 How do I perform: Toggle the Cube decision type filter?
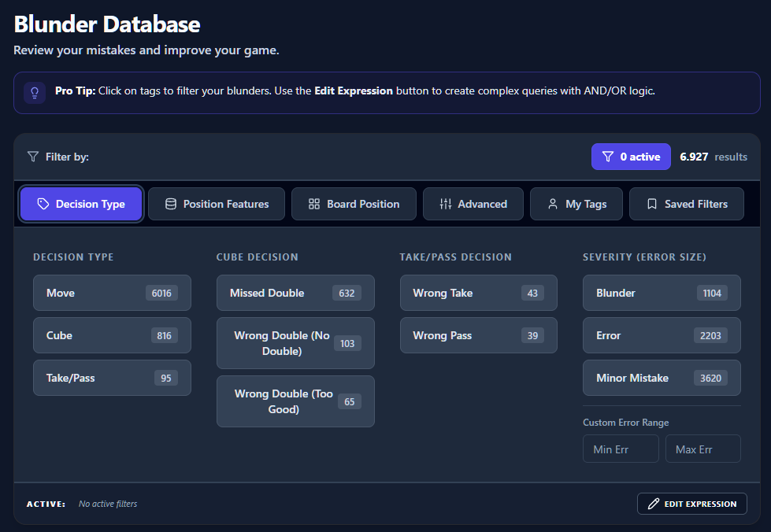(112, 335)
